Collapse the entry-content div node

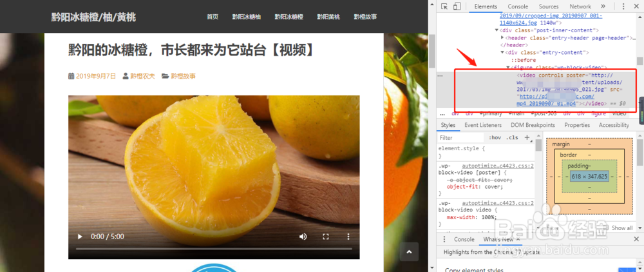(x=502, y=53)
